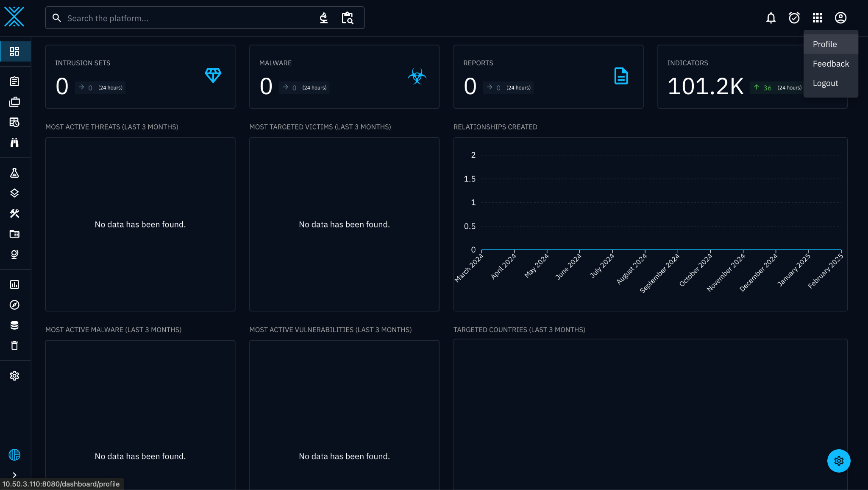Click the February 2025 axis label

(825, 271)
